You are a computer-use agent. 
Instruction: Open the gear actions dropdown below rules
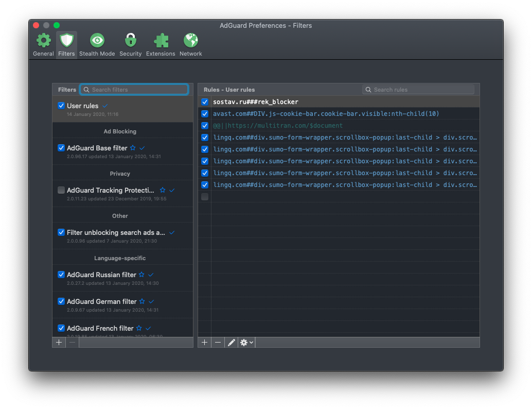point(246,343)
